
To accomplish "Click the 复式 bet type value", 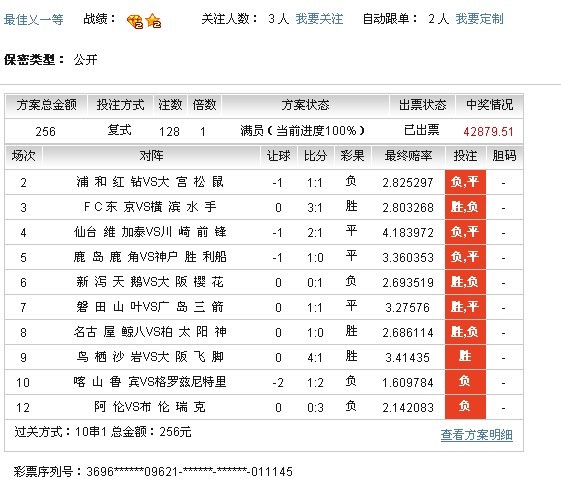I will point(119,130).
